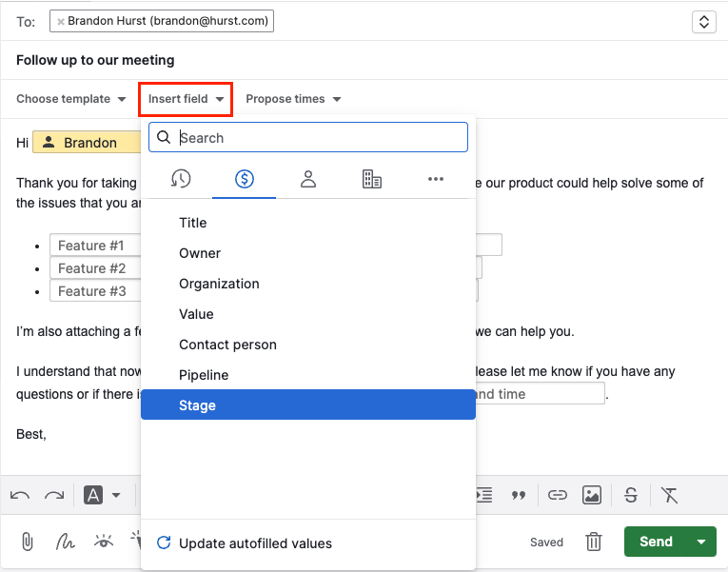Click the green Send button
The height and width of the screenshot is (572, 728).
tap(656, 542)
